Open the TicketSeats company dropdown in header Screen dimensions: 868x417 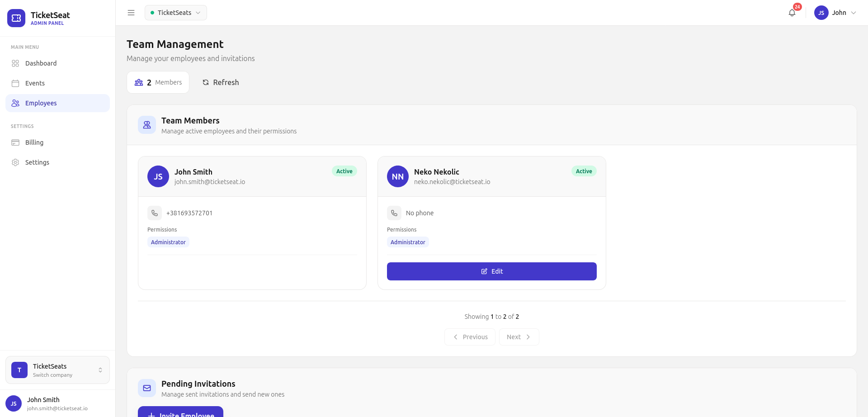click(x=176, y=13)
